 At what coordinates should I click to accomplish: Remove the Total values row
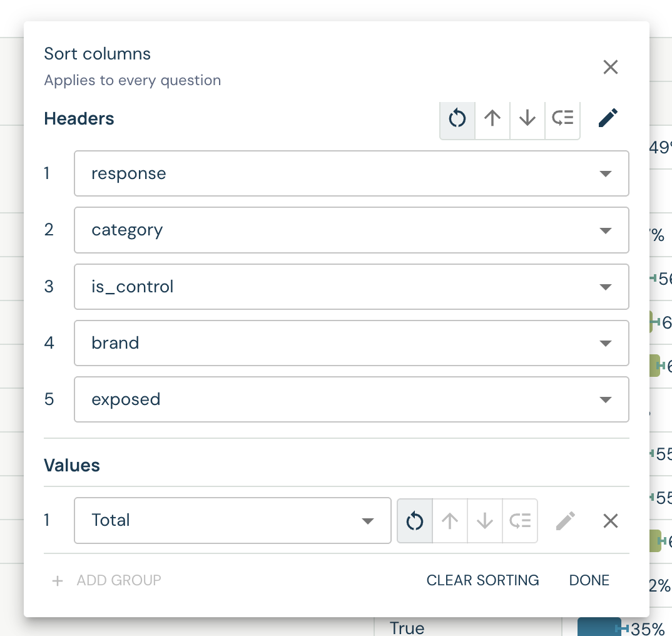point(610,521)
